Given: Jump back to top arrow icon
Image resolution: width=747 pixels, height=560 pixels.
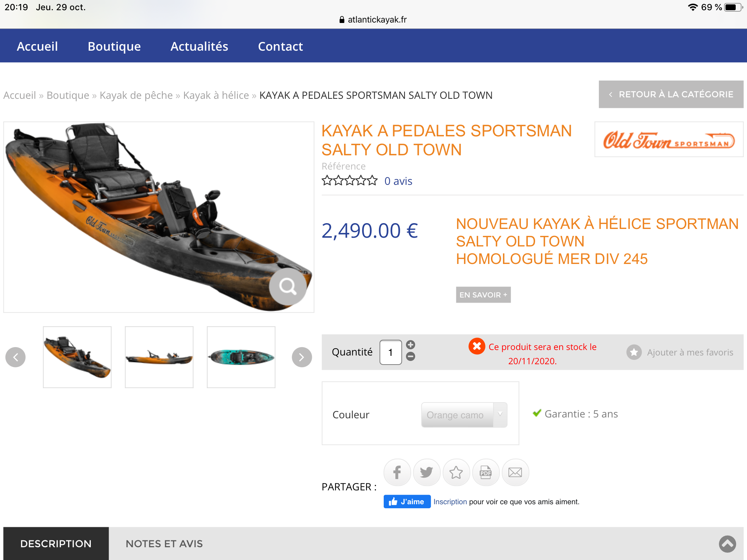Looking at the screenshot, I should [727, 544].
